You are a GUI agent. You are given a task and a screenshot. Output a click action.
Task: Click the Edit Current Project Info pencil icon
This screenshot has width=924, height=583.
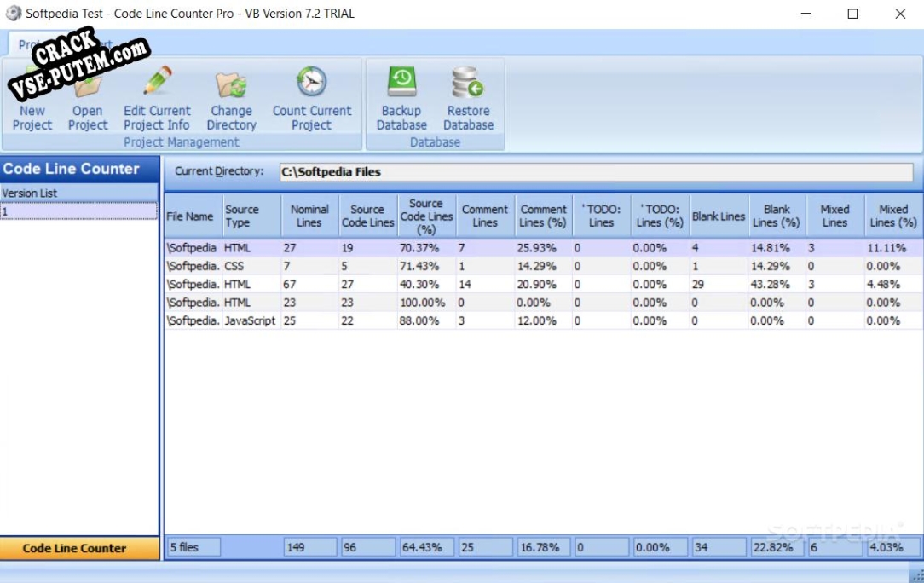tap(158, 81)
